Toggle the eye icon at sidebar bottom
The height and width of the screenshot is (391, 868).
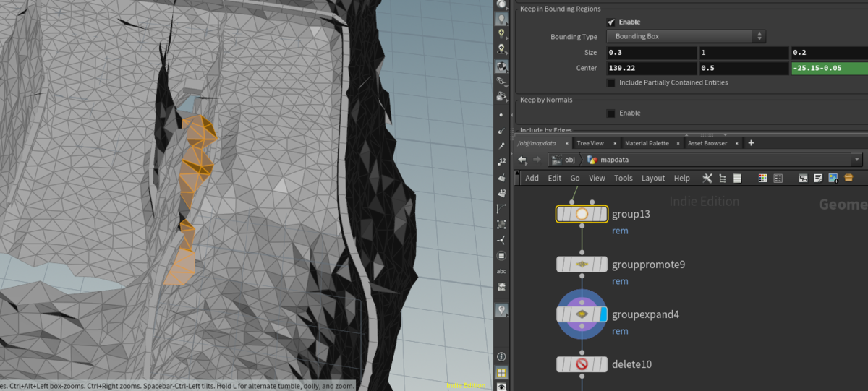coord(501,387)
